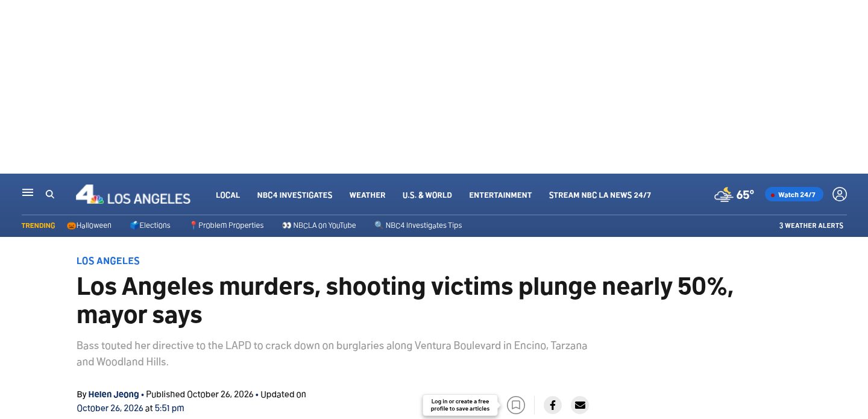
Task: Open NBC4 Investigates section
Action: pyautogui.click(x=295, y=195)
